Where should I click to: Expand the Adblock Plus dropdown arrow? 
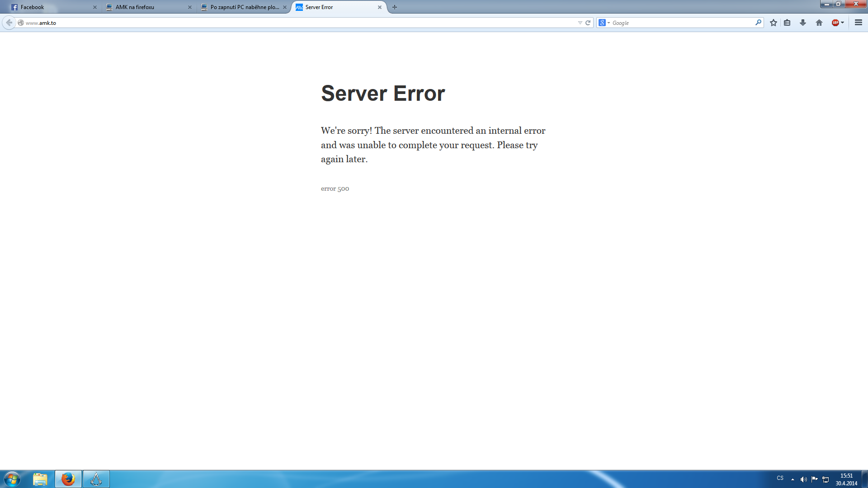pyautogui.click(x=843, y=23)
